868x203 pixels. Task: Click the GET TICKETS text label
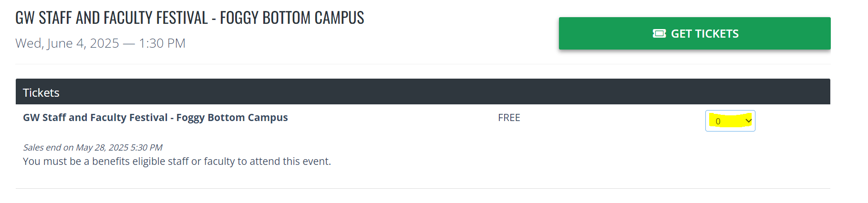705,34
